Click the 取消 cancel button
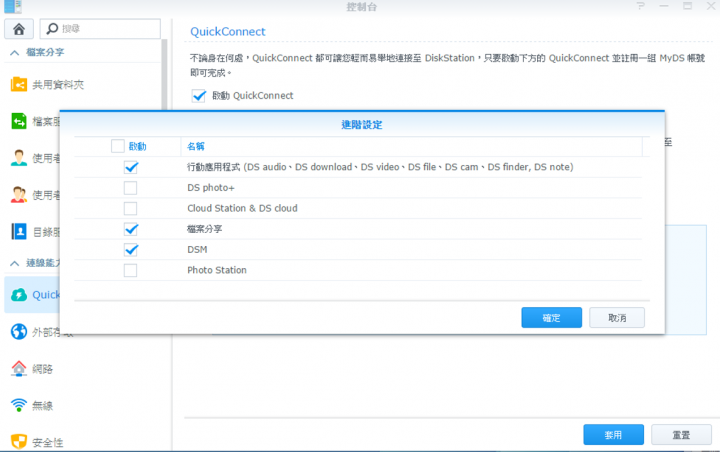Image resolution: width=720 pixels, height=452 pixels. pos(617,318)
